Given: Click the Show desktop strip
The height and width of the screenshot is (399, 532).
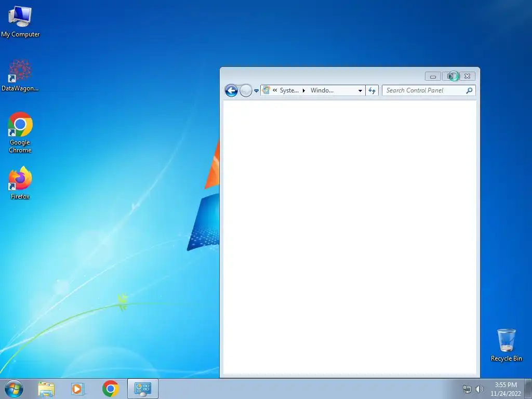Looking at the screenshot, I should tap(528, 389).
